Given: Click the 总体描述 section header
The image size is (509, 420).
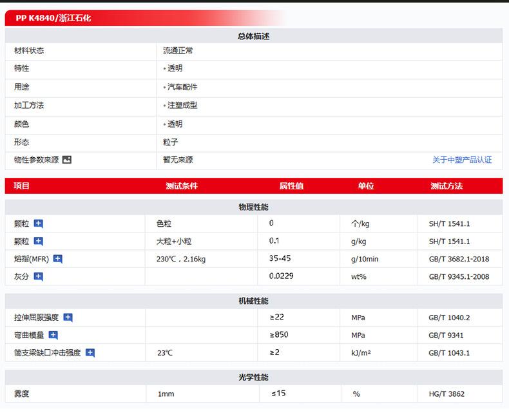Looking at the screenshot, I should [x=253, y=36].
